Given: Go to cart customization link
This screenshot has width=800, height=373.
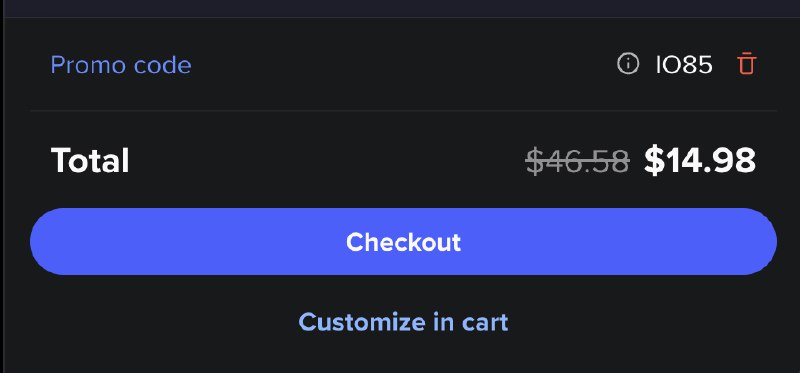Looking at the screenshot, I should click(x=403, y=322).
